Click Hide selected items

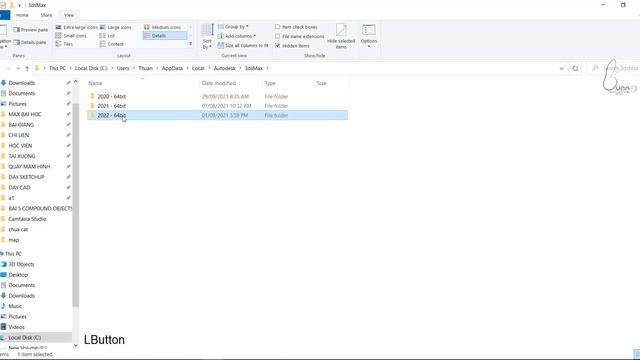[x=341, y=36]
